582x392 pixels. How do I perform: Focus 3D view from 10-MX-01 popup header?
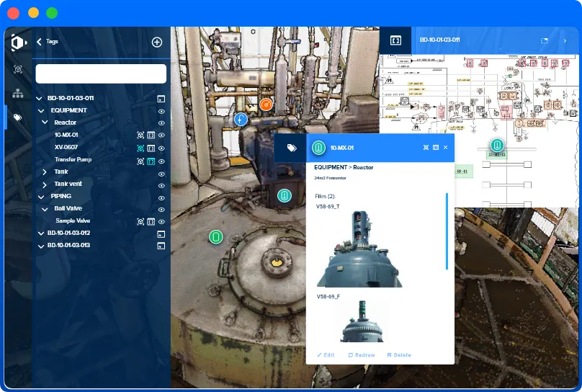point(426,148)
